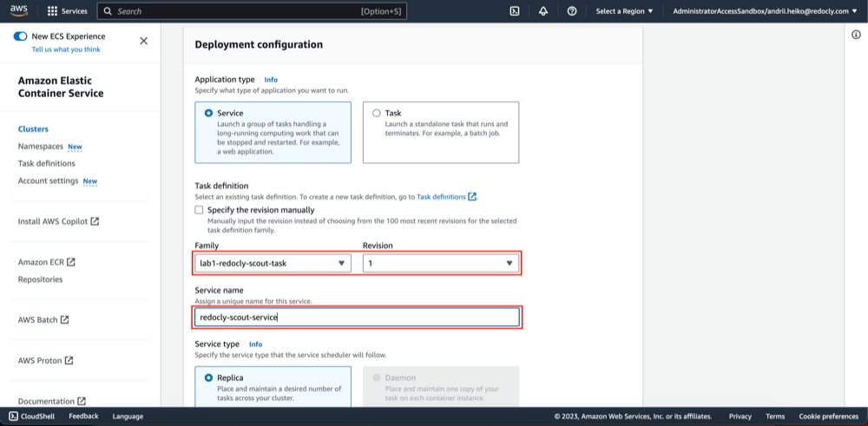Open Terms footer link
The width and height of the screenshot is (868, 426).
coord(775,416)
